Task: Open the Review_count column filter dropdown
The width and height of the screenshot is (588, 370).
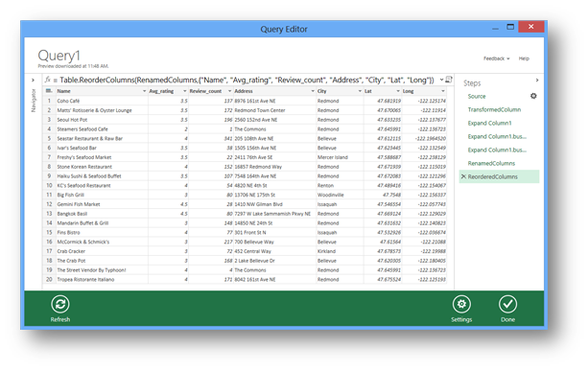Action: point(229,91)
